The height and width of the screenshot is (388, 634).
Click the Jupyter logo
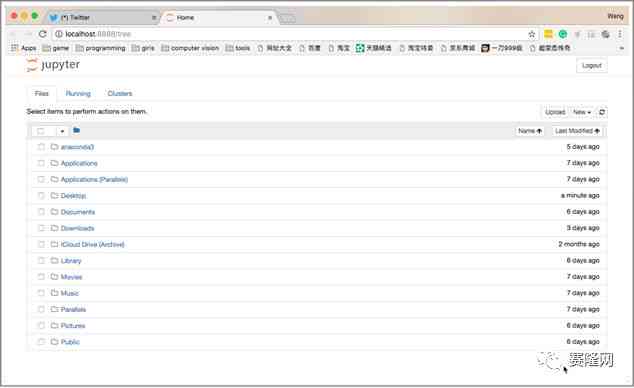(53, 65)
